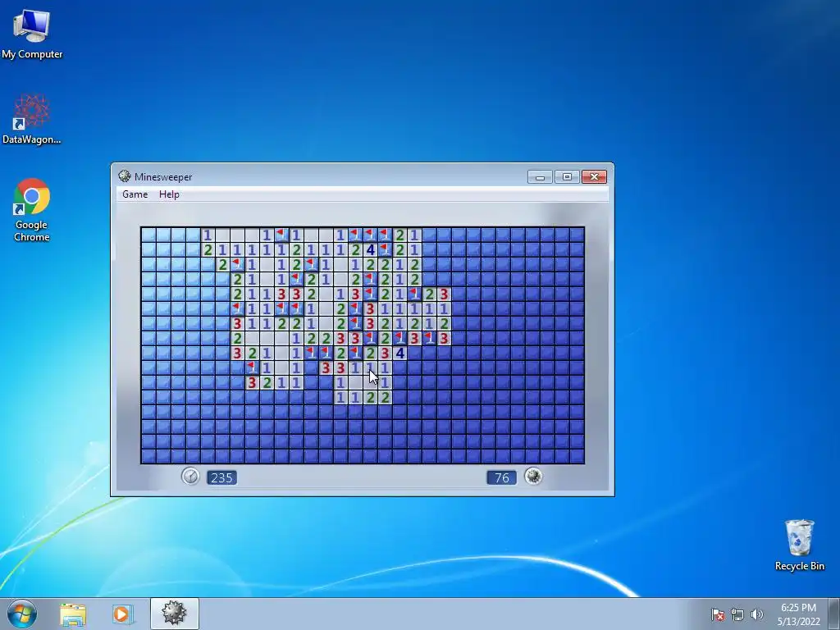Click the elapsed time value 235
The height and width of the screenshot is (630, 840).
(x=221, y=477)
